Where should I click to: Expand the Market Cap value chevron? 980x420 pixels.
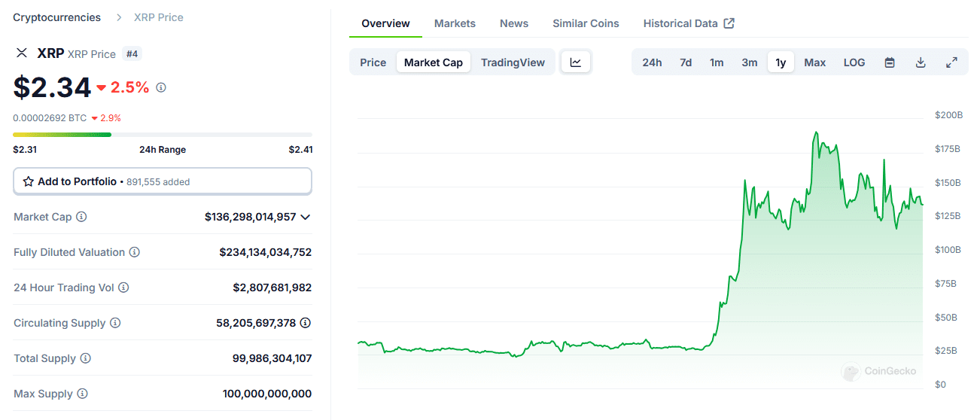pos(306,217)
